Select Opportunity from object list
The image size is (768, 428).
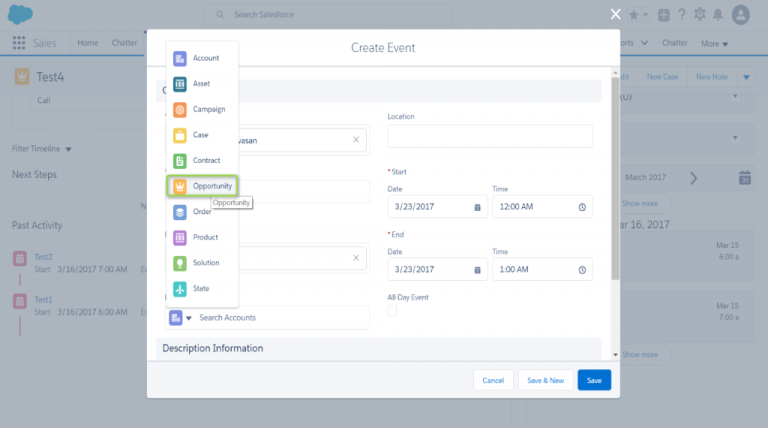point(202,186)
